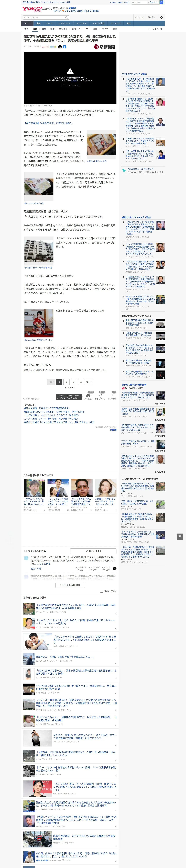Select the スポーツ category
Image resolution: width=186 pixels, height=868 pixels.
pyautogui.click(x=76, y=29)
